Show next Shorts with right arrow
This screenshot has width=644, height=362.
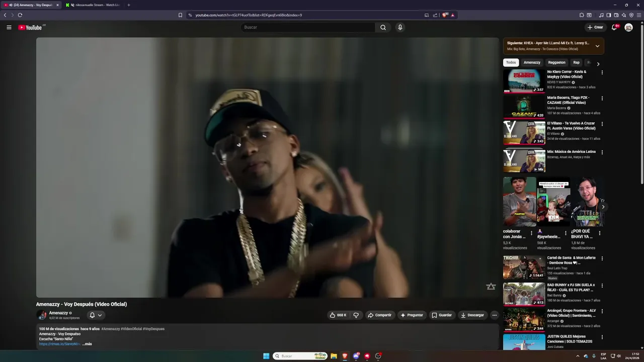(x=603, y=207)
